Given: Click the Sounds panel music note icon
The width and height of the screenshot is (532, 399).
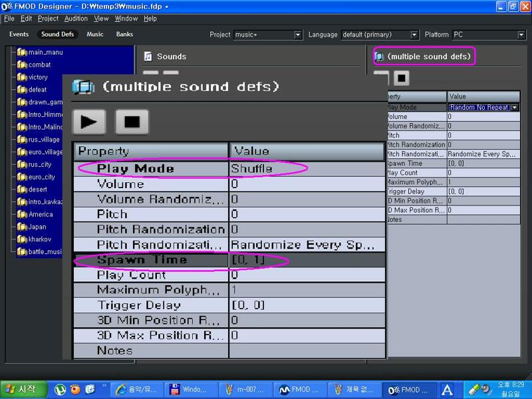Looking at the screenshot, I should coord(148,57).
